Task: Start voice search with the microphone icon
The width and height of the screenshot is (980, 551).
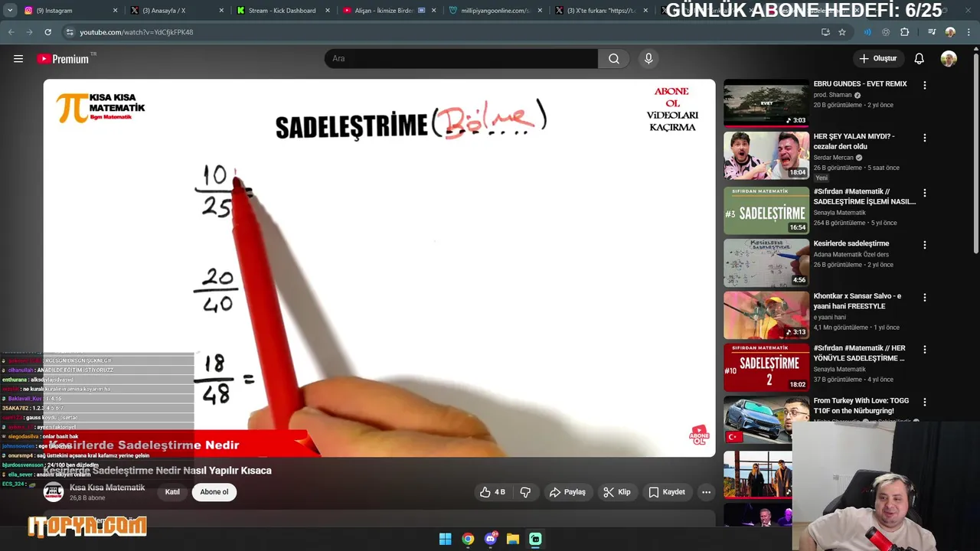Action: pyautogui.click(x=648, y=59)
